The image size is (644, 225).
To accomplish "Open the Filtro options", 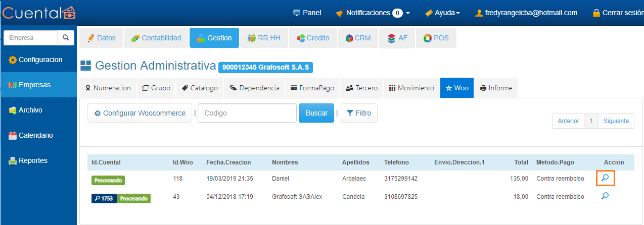I will (358, 113).
